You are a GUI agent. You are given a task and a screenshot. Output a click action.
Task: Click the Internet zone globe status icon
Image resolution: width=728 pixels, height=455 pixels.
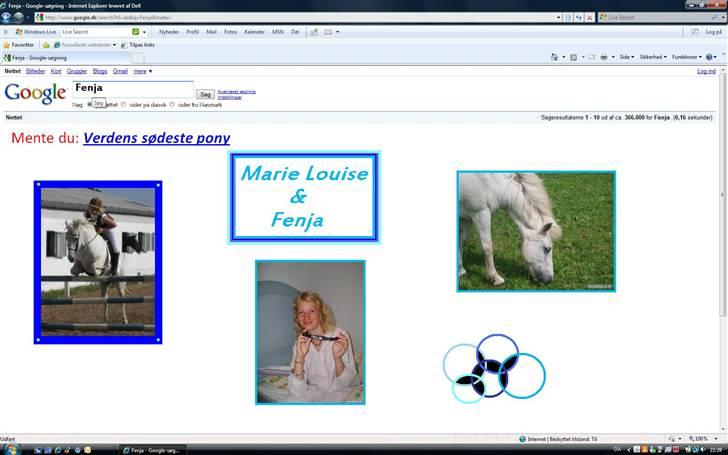(x=523, y=439)
